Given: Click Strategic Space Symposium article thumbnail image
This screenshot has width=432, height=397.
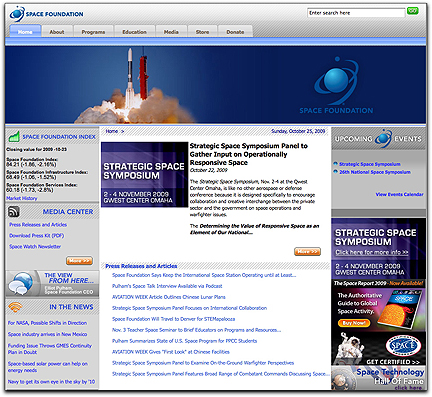Looking at the screenshot, I should (x=145, y=174).
